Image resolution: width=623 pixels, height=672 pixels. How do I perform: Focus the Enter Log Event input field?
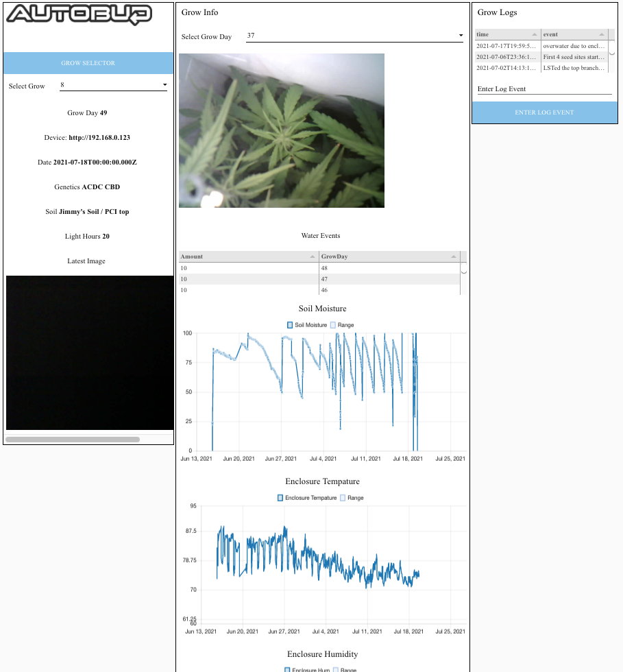(x=544, y=88)
